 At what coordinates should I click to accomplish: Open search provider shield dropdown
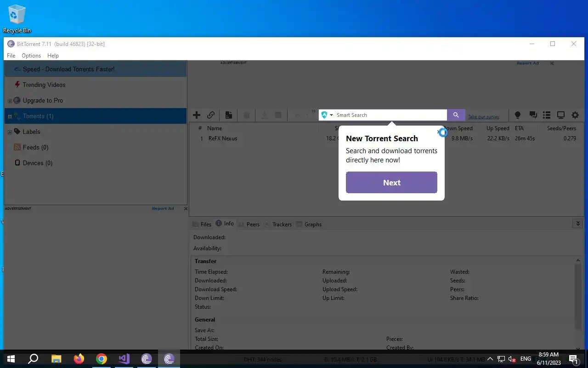point(328,115)
